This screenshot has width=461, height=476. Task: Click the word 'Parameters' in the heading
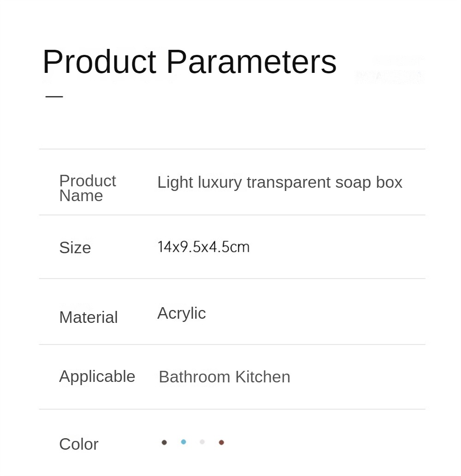(251, 61)
